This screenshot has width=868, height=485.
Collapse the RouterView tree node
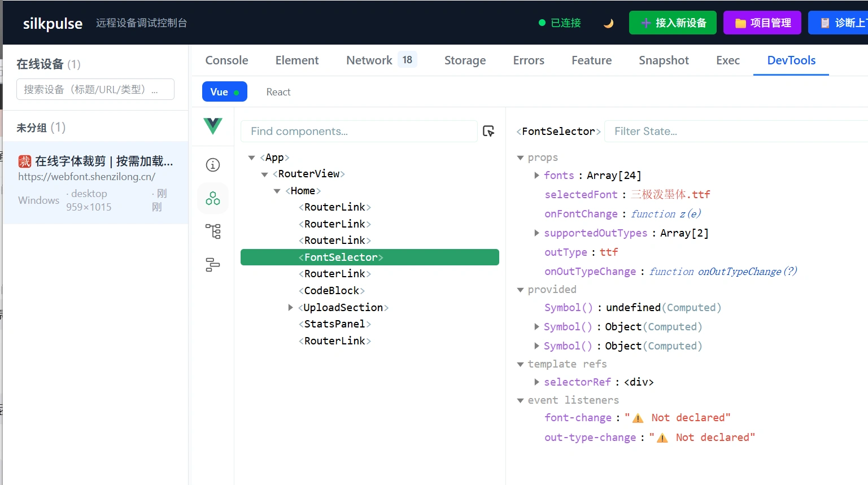pyautogui.click(x=264, y=174)
